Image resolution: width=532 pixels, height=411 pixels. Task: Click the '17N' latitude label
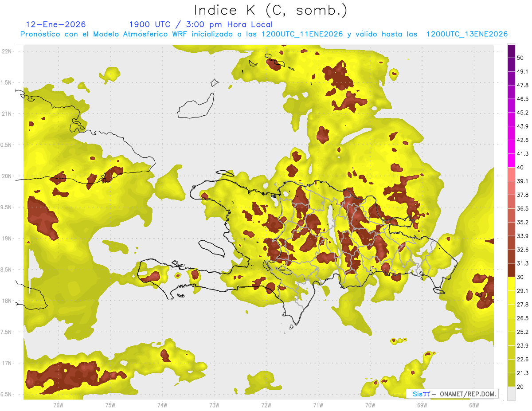[8, 363]
